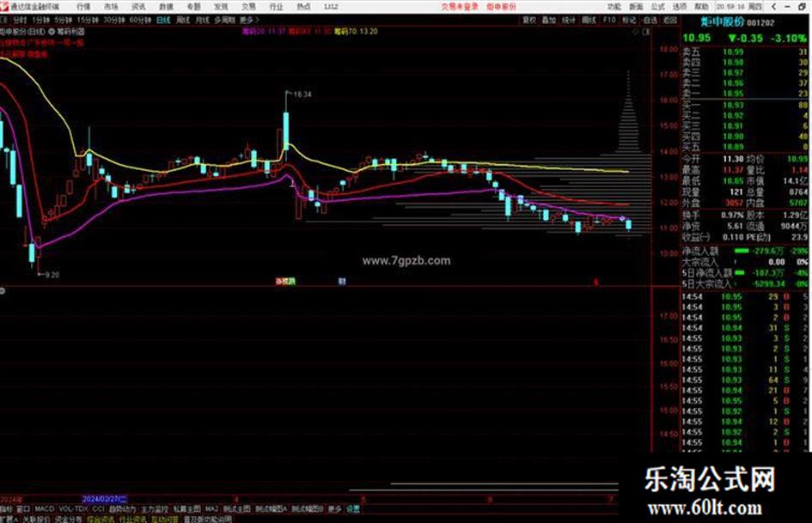812x523 pixels.
Task: Select the MACD indicator tab
Action: tap(44, 509)
